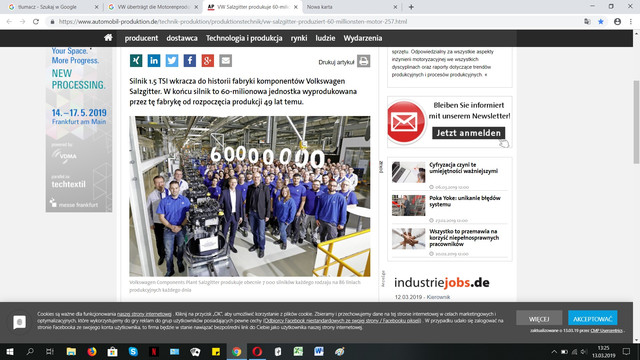Click hands-together article thumbnail

coord(409,238)
